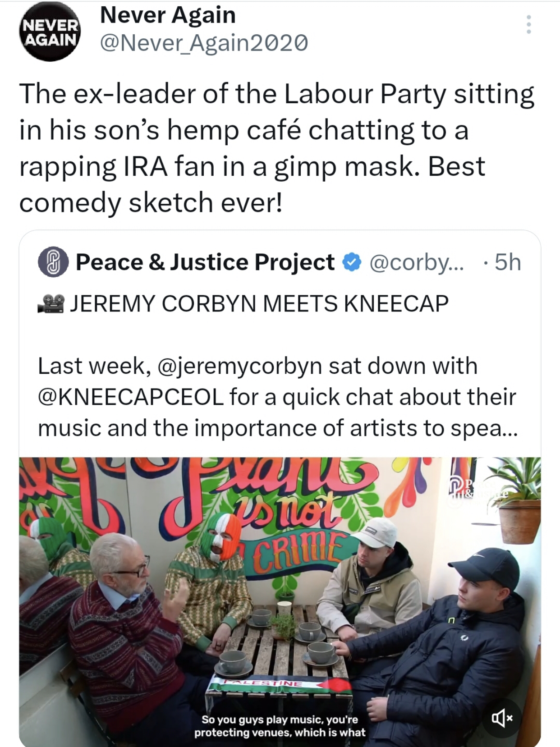
Task: Tap the Peace & Justice Project avatar
Action: pyautogui.click(x=53, y=262)
